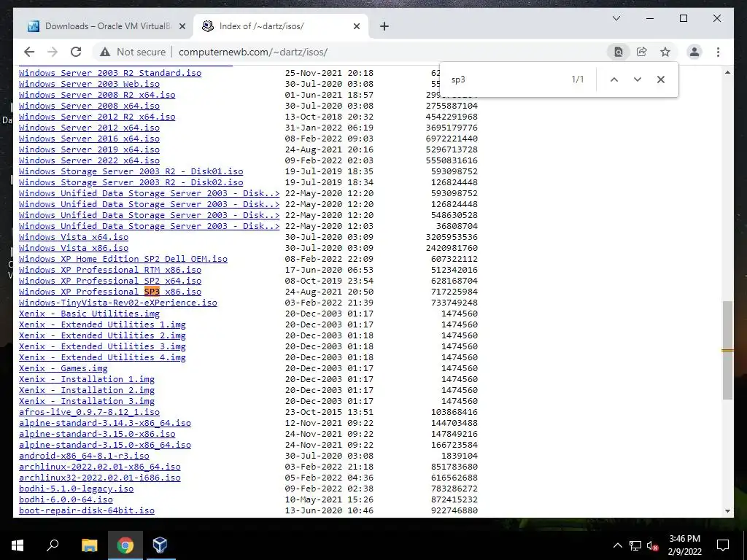This screenshot has height=560, width=747.
Task: Download alpine-standard-3.14.3-x86_64.iso
Action: point(105,424)
